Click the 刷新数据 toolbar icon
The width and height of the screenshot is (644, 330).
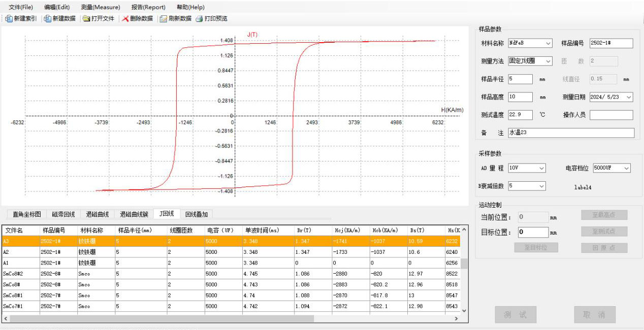[163, 19]
